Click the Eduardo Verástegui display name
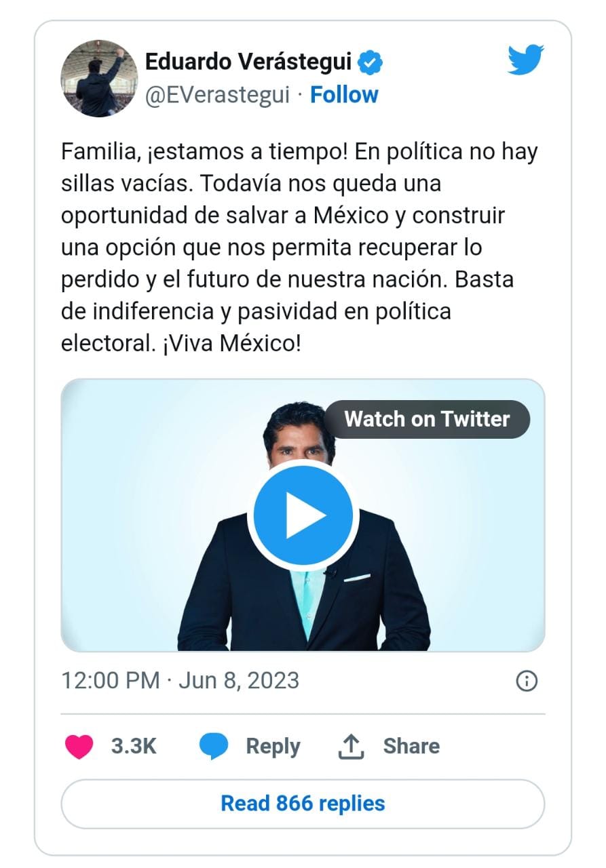Viewport: 606px width, 868px height. pos(248,62)
